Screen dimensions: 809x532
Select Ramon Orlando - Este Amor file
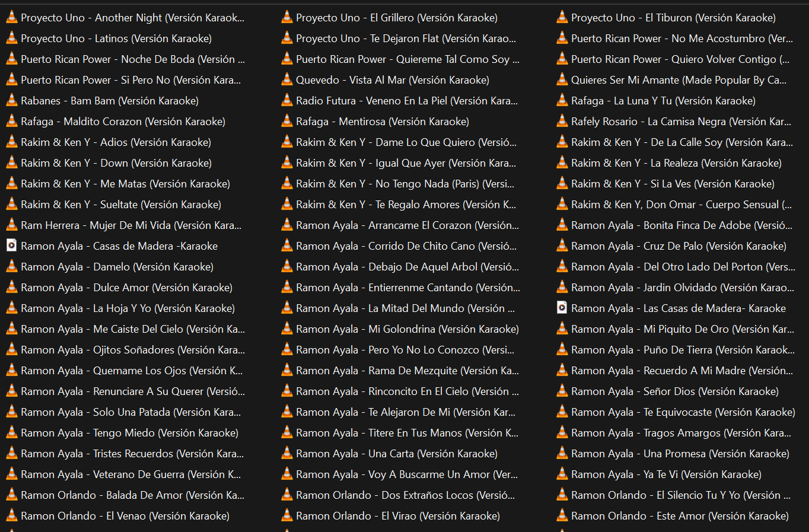coord(680,516)
